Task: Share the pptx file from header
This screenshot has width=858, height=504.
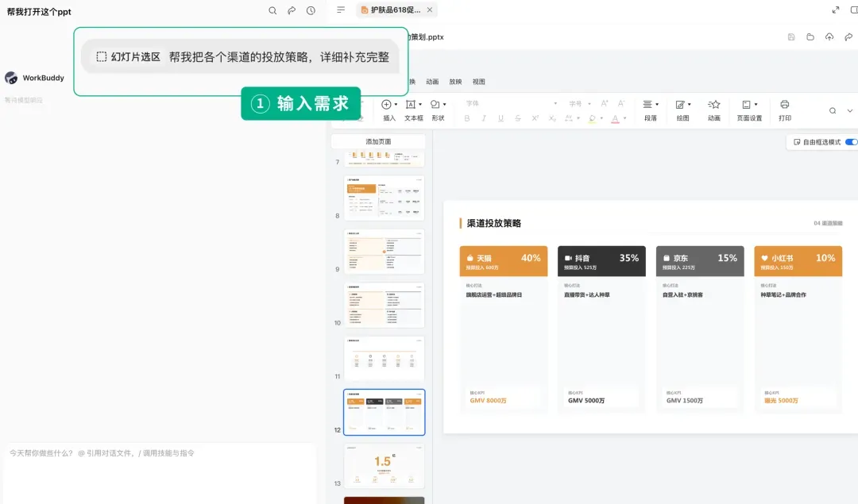Action: click(x=848, y=37)
